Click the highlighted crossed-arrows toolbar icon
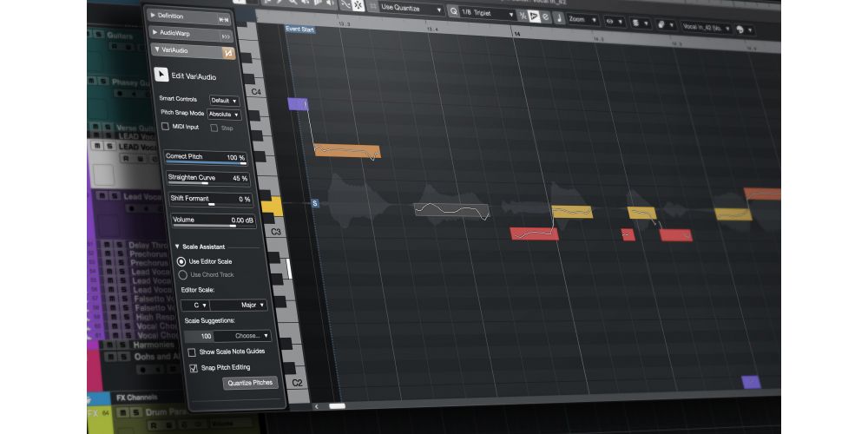The width and height of the screenshot is (868, 434). [358, 5]
